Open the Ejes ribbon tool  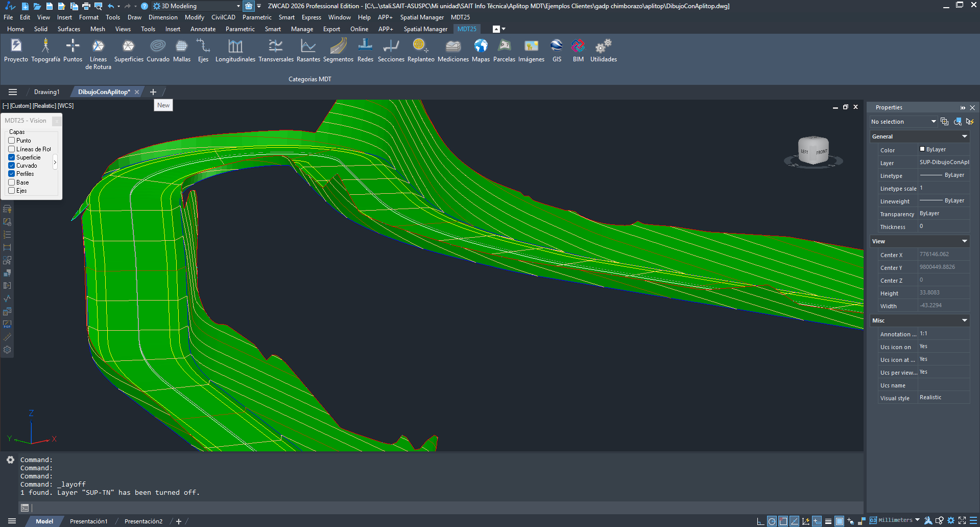203,51
